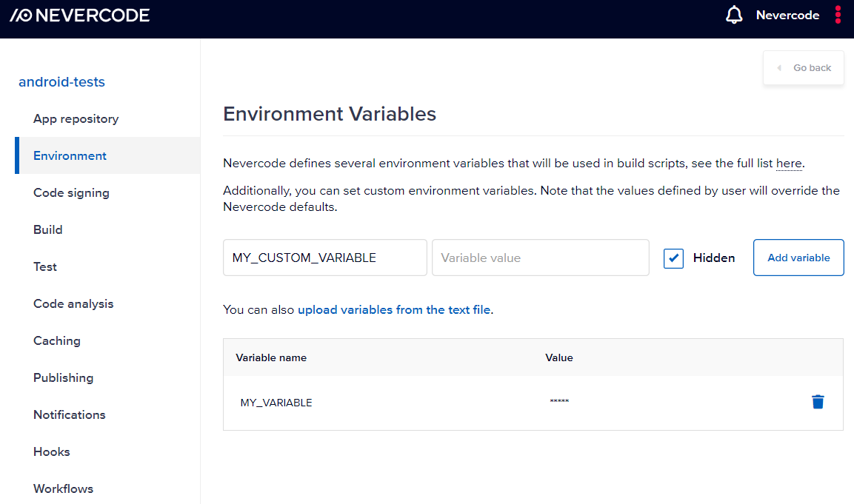Image resolution: width=854 pixels, height=504 pixels.
Task: Open the Test settings
Action: click(45, 266)
